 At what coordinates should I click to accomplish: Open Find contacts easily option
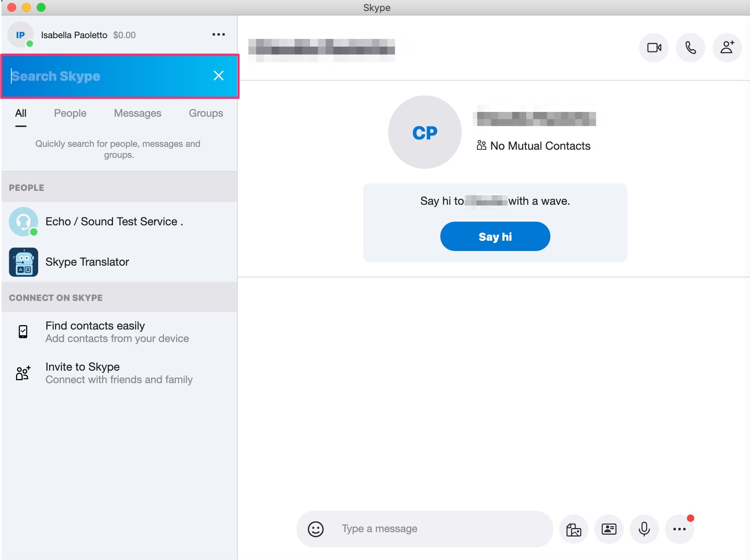119,332
